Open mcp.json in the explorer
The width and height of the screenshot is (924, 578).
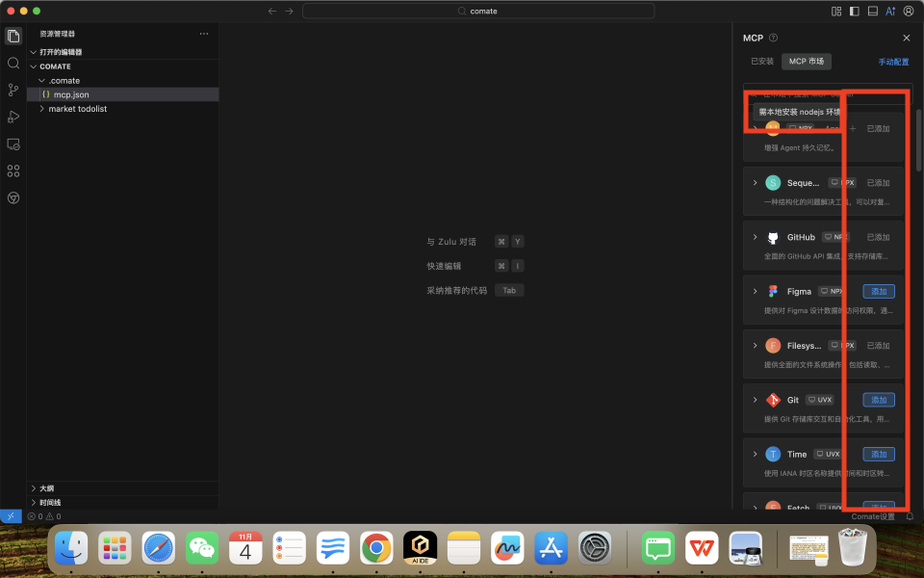[71, 94]
